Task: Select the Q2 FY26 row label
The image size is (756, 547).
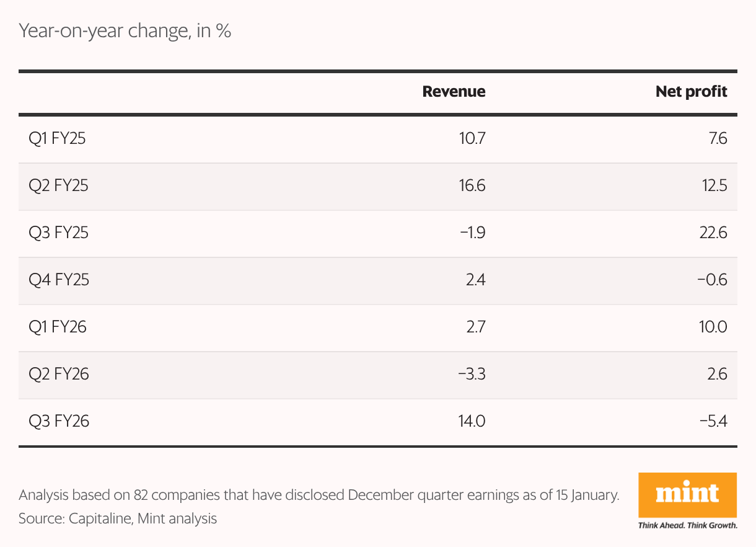Action: [x=59, y=374]
